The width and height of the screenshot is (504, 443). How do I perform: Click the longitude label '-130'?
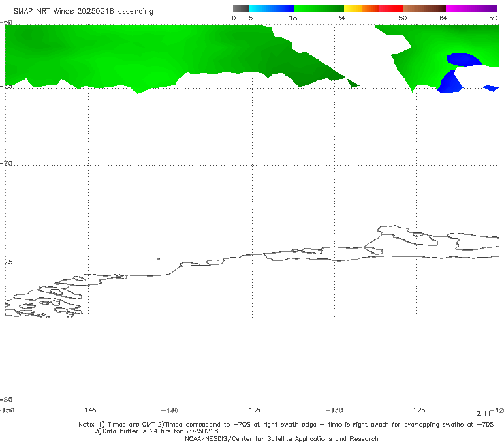click(334, 410)
